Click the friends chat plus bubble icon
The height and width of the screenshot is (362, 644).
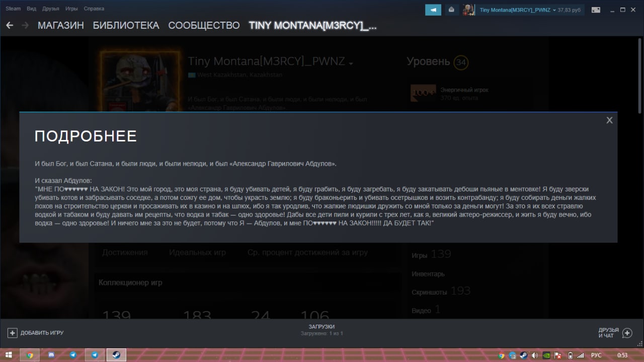click(x=627, y=333)
